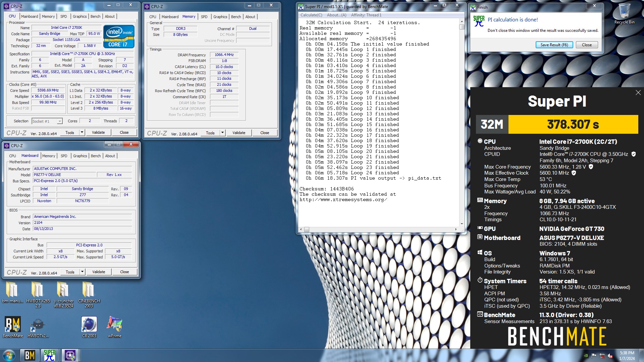
Task: Click Save Result (F6) button
Action: (554, 45)
